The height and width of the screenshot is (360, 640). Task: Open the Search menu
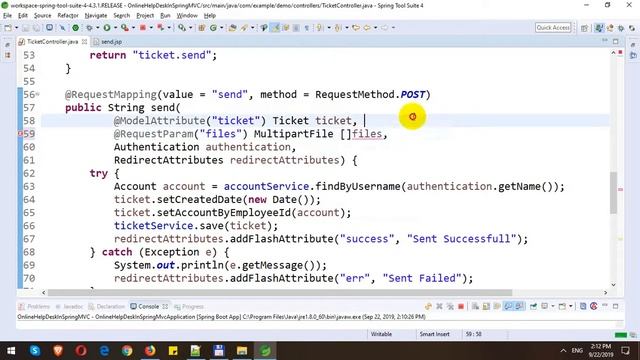tap(122, 16)
